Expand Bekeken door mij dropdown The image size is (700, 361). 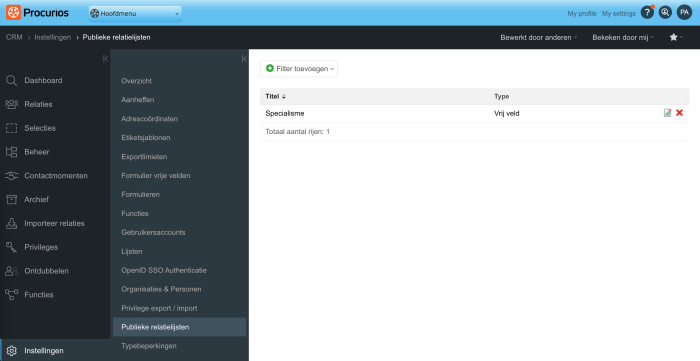[x=623, y=37]
